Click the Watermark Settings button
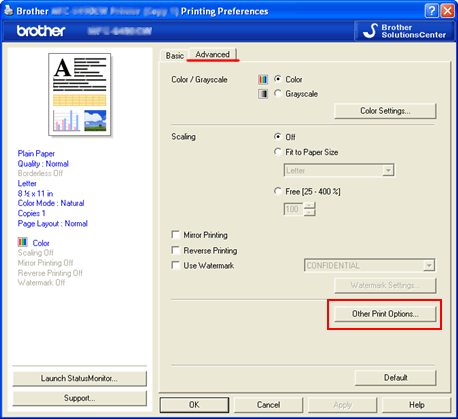The width and height of the screenshot is (458, 419). tap(385, 285)
